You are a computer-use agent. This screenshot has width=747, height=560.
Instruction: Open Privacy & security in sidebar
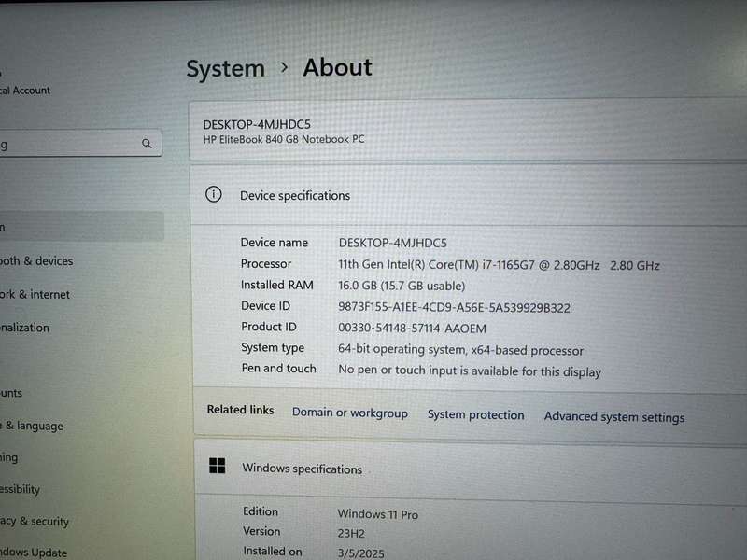[x=35, y=522]
